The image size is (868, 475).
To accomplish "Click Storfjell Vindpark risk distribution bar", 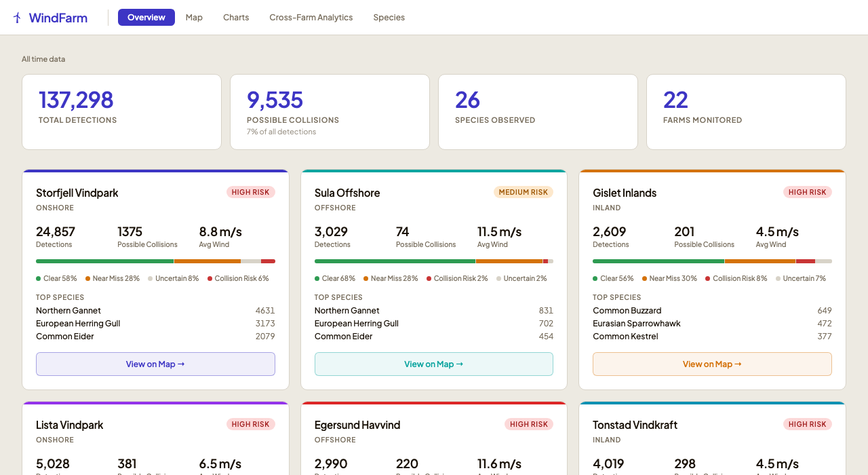I will click(x=155, y=261).
